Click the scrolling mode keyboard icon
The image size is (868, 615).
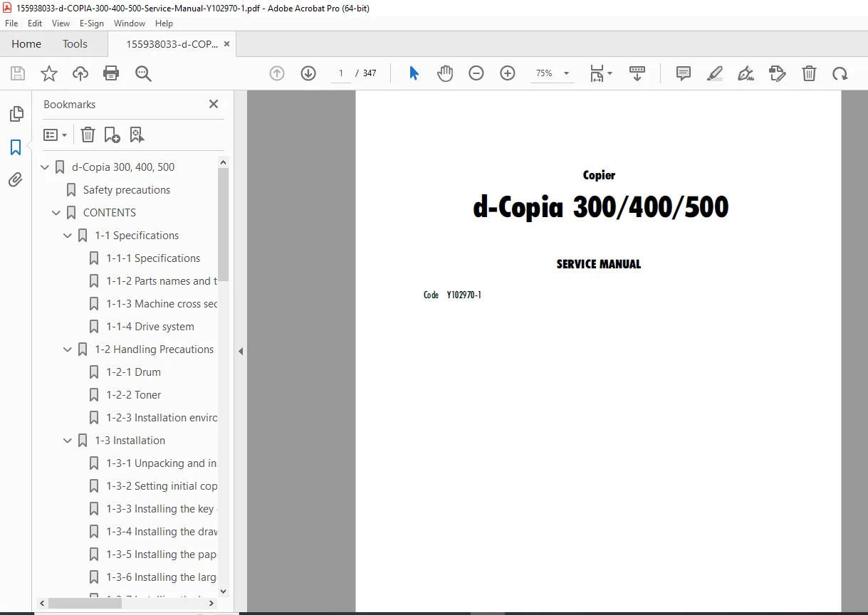637,73
